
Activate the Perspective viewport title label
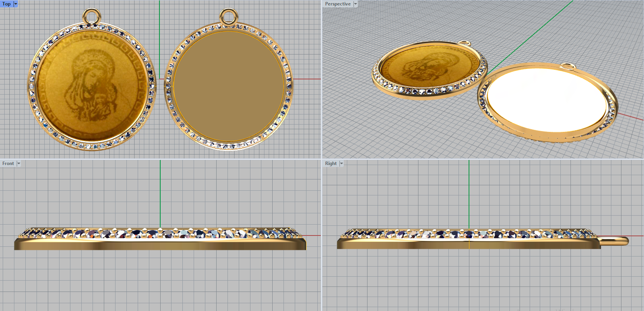(338, 4)
